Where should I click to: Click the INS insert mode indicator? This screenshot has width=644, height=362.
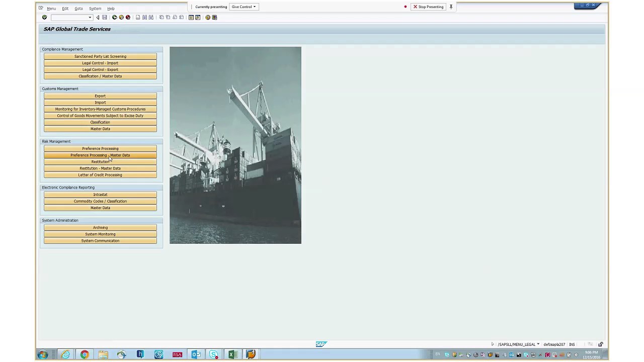[x=572, y=344]
